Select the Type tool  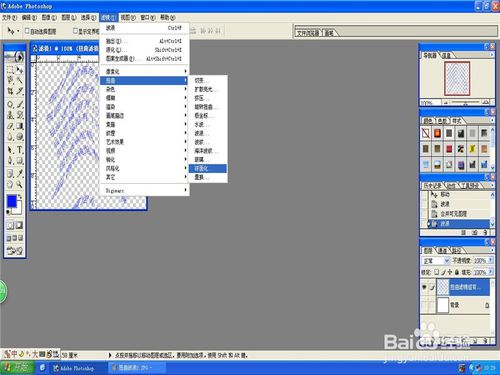point(20,150)
